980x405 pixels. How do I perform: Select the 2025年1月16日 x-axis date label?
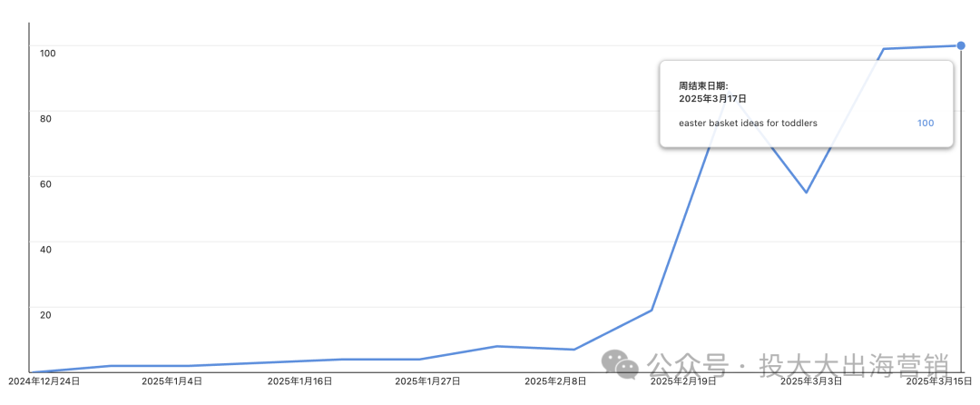[x=299, y=380]
